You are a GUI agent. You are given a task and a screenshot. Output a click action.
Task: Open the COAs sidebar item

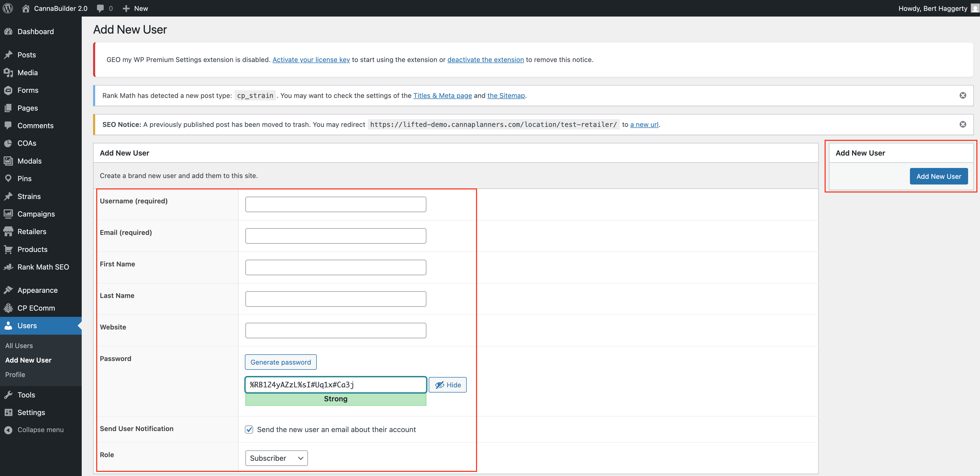point(27,143)
